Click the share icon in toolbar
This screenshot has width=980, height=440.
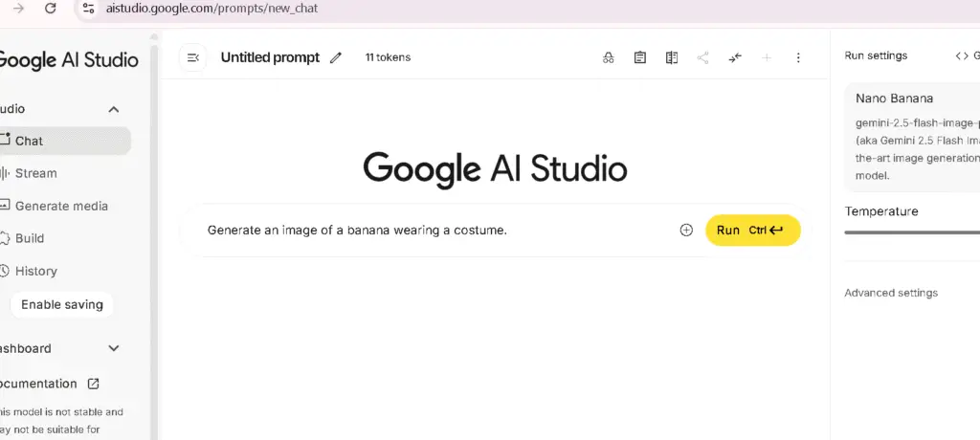tap(703, 58)
